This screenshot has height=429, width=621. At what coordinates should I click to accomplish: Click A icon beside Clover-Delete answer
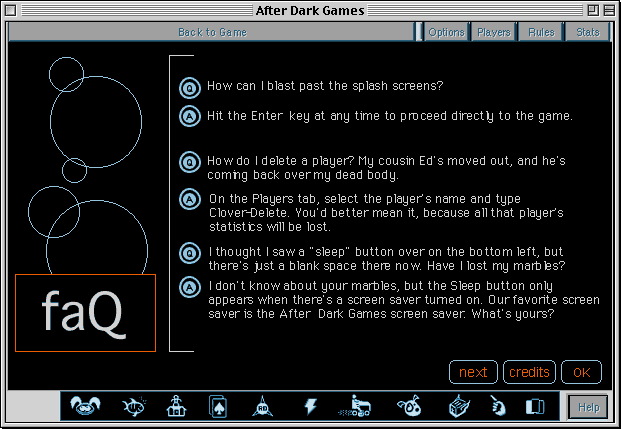[x=190, y=199]
